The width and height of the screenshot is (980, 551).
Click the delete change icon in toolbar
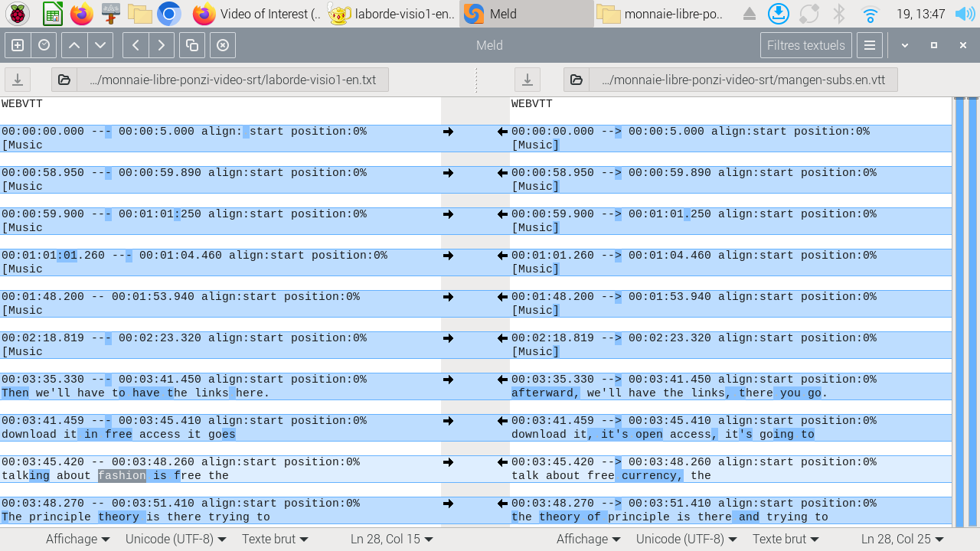(223, 45)
